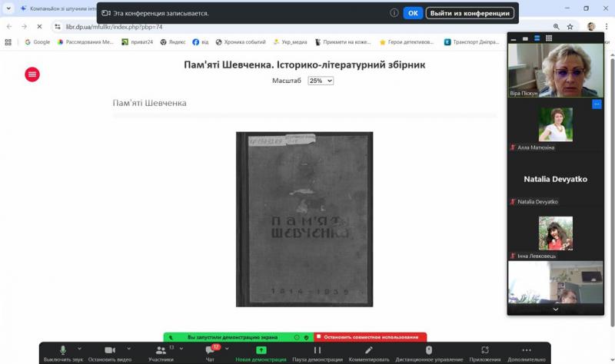Screen dimensions: 615x364
Task: Pause the screen sharing
Action: coord(317,351)
